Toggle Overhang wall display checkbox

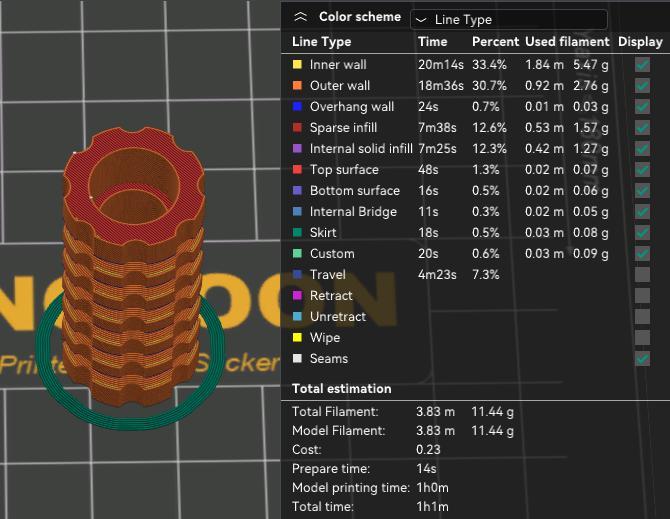(x=642, y=107)
